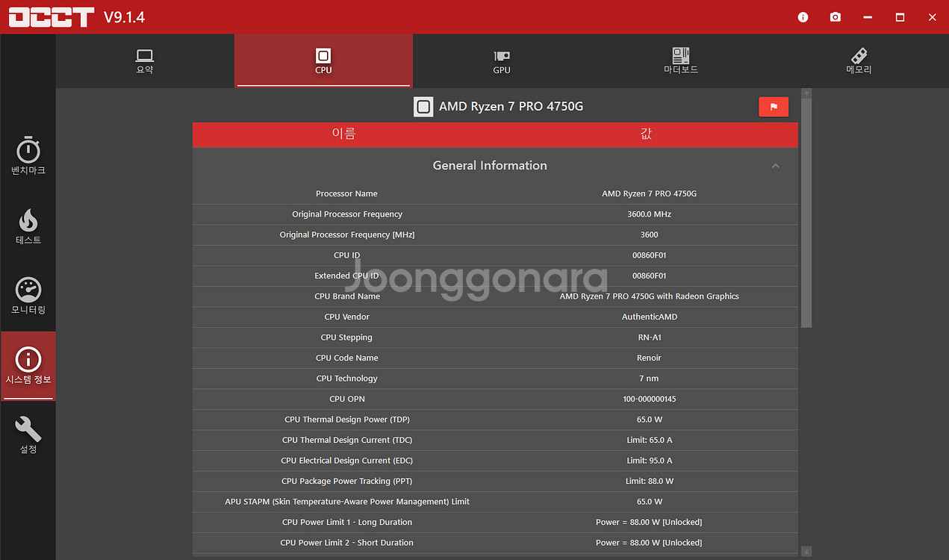Click the red flag report button
The height and width of the screenshot is (560, 949).
pyautogui.click(x=774, y=107)
